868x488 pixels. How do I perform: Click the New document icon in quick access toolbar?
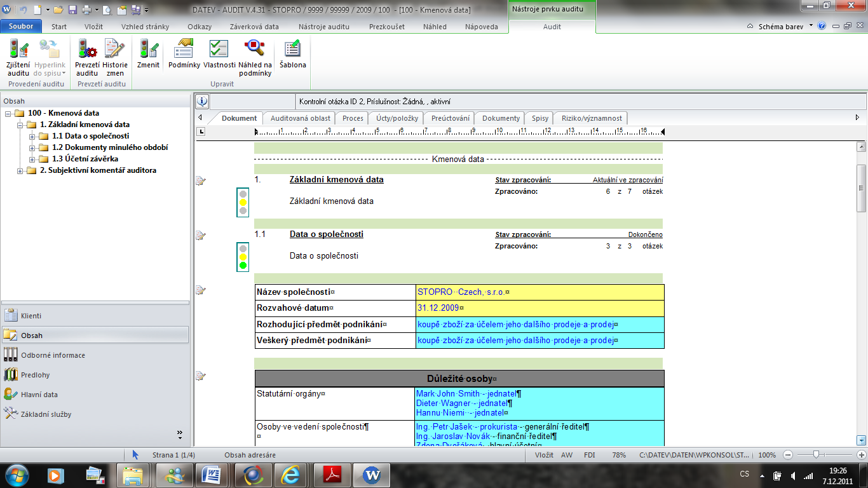(x=37, y=10)
